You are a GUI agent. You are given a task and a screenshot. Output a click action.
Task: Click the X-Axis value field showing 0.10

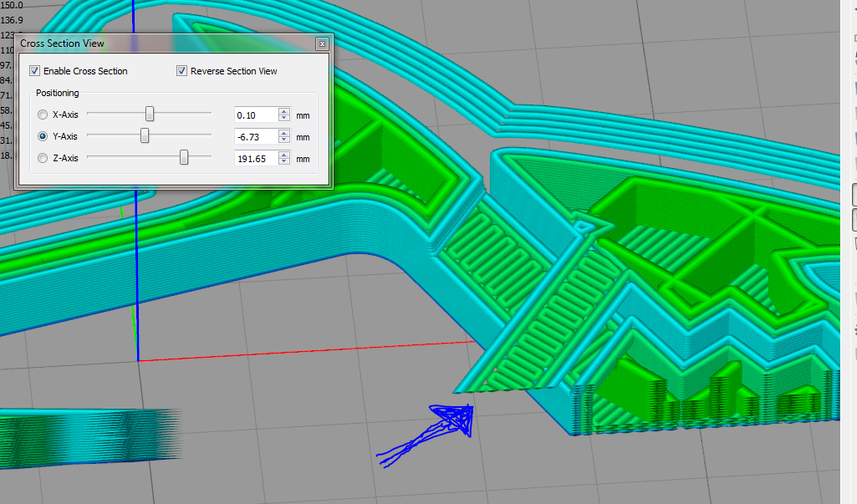257,115
